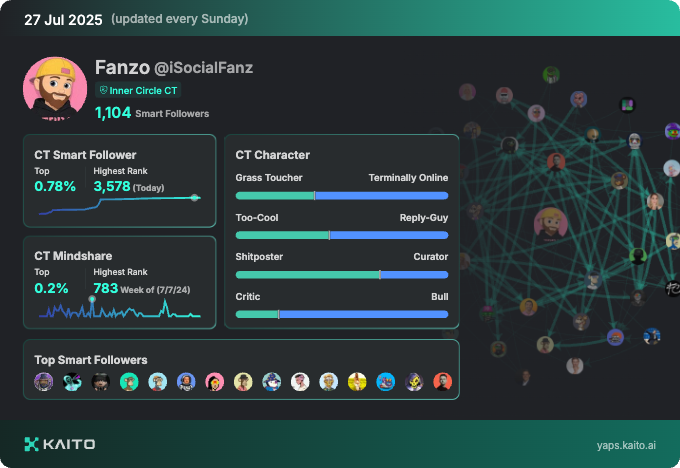This screenshot has width=680, height=468.
Task: Click the blue-background suited man graph node
Action: 652,336
